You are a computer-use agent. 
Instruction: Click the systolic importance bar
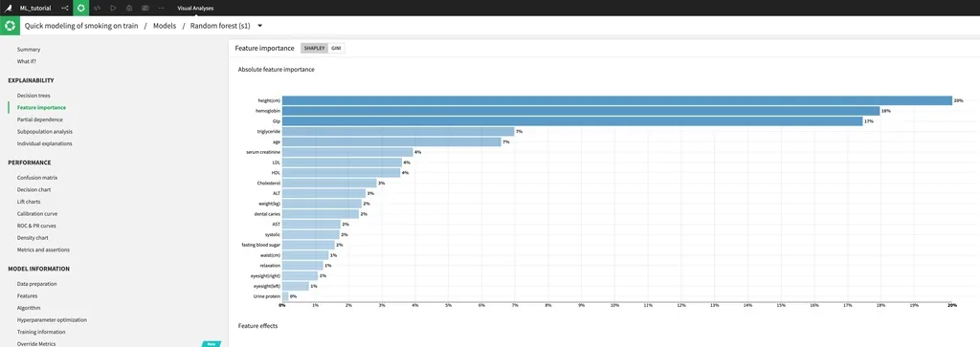coord(311,234)
